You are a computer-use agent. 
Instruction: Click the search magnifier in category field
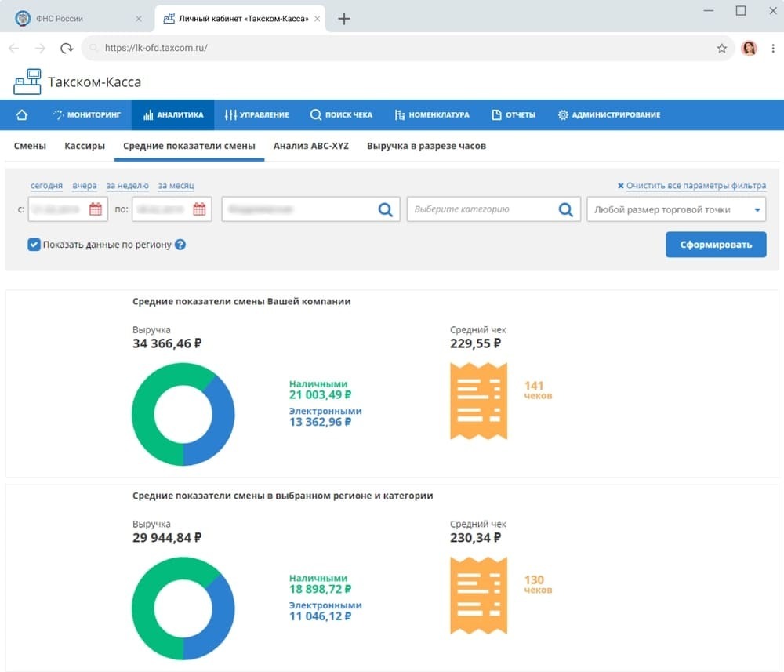565,209
